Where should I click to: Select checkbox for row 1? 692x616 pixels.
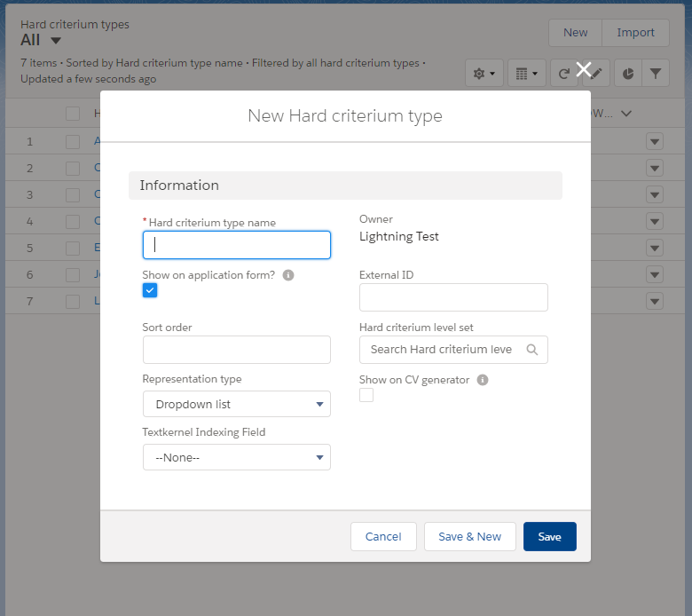[x=73, y=142]
